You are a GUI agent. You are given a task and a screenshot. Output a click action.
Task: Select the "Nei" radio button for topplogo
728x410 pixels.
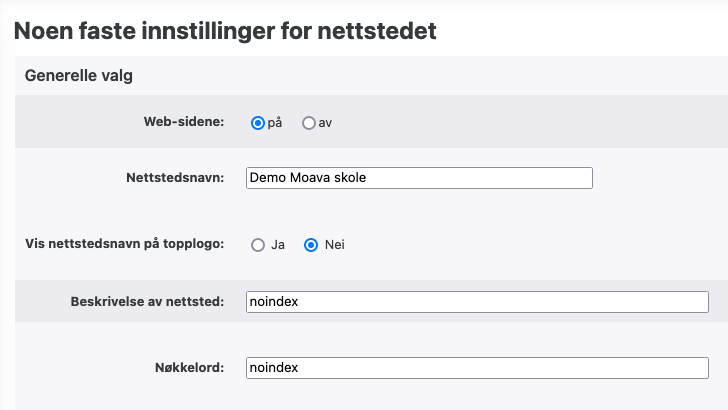[x=311, y=244]
